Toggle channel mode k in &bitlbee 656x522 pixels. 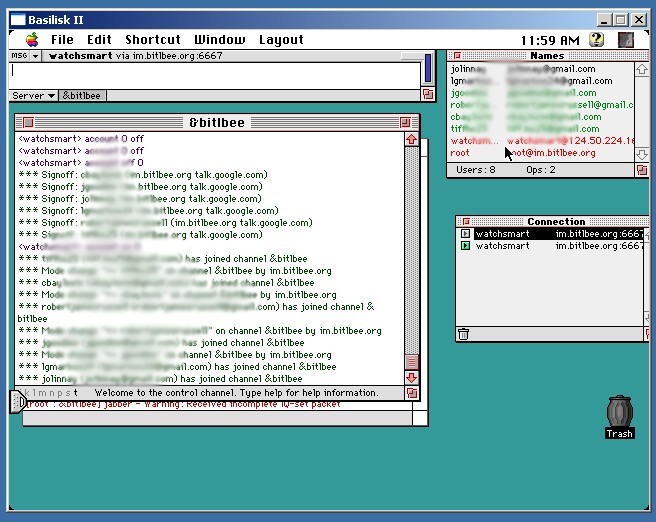[27, 393]
